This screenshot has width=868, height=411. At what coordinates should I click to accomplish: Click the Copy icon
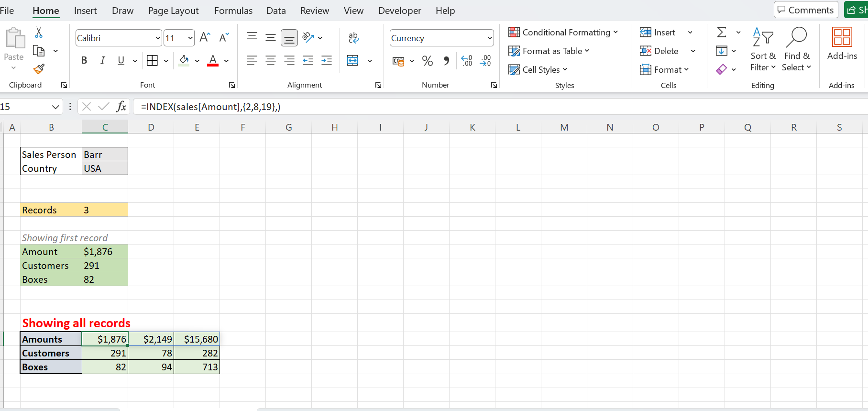click(x=39, y=51)
